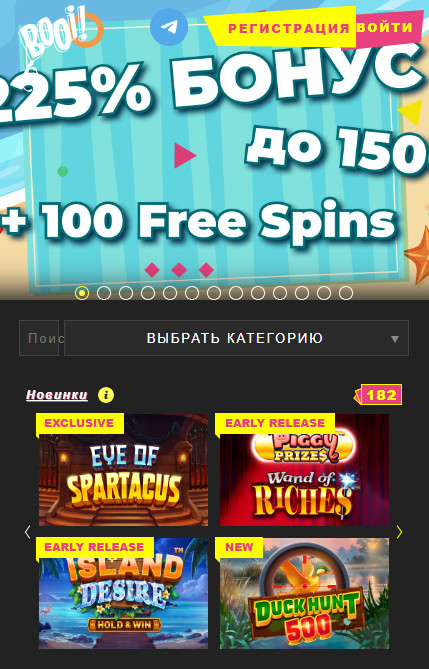This screenshot has height=669, width=429.
Task: Focus the Поиск search field
Action: [x=39, y=338]
